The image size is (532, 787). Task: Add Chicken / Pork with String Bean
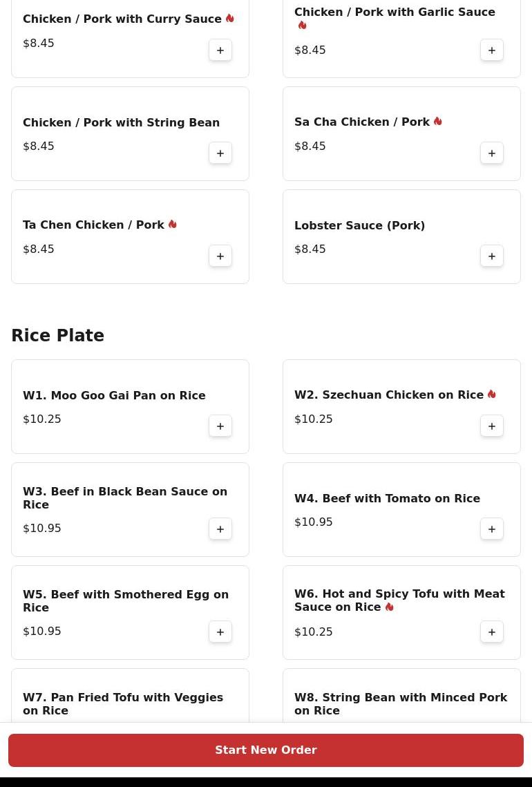[x=220, y=153]
